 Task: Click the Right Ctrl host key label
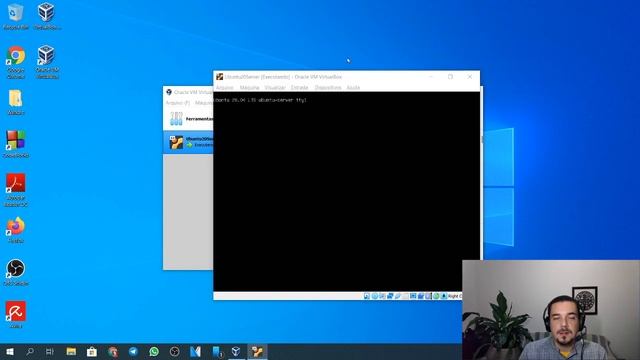455,296
